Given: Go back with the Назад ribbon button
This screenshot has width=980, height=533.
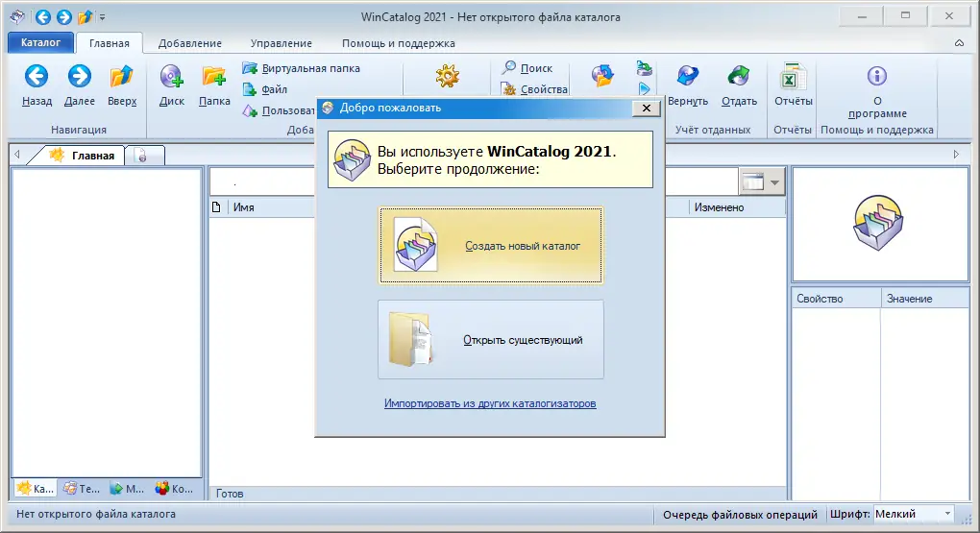Looking at the screenshot, I should [37, 85].
